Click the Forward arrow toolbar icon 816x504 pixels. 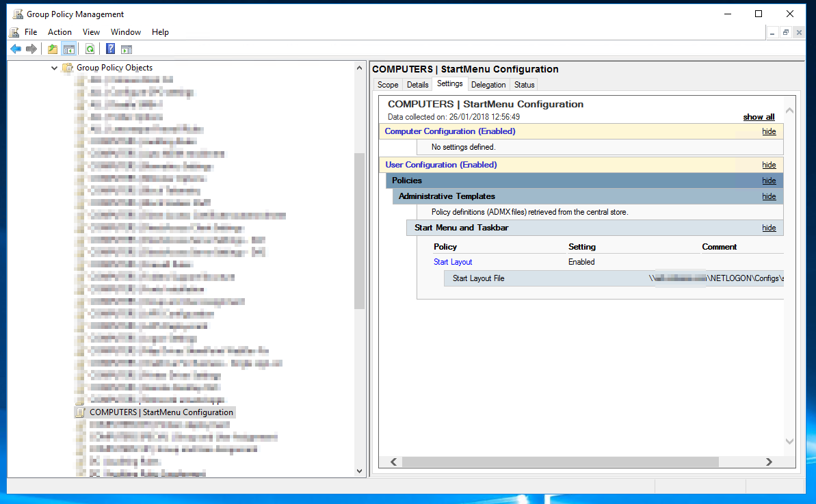(x=31, y=49)
